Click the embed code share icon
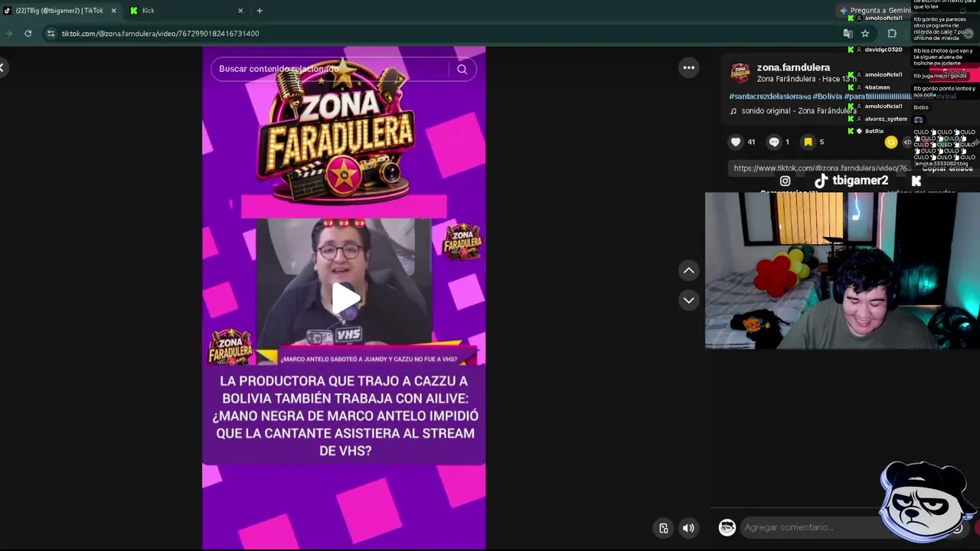 point(907,142)
